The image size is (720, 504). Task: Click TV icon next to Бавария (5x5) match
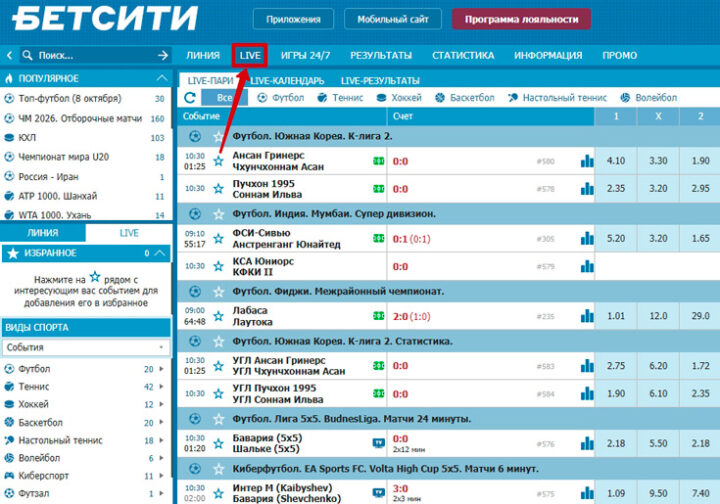pos(379,442)
